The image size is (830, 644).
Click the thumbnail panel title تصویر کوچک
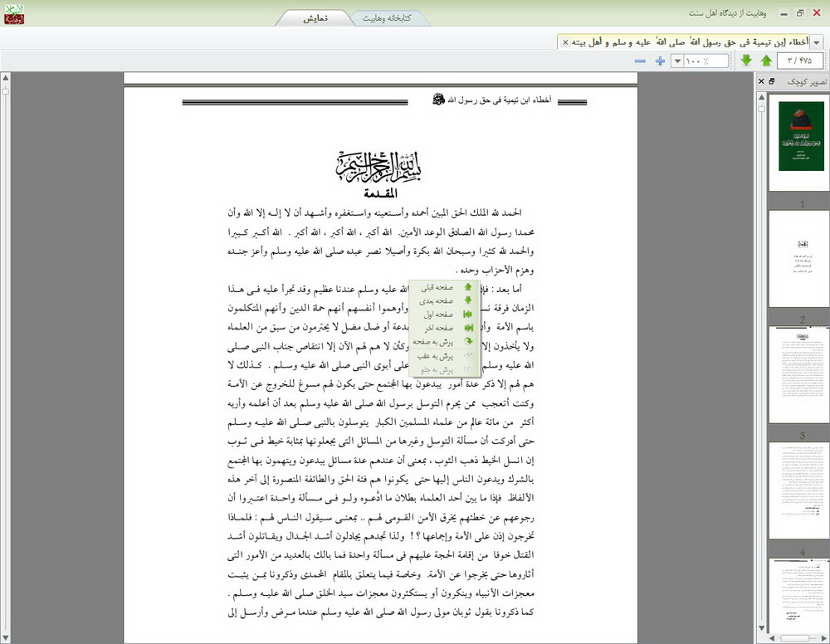pos(806,81)
